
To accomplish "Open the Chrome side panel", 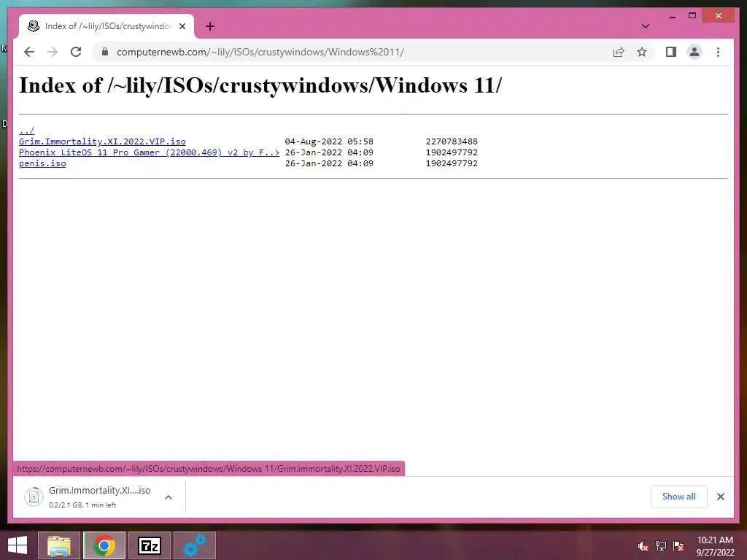I will [x=671, y=52].
